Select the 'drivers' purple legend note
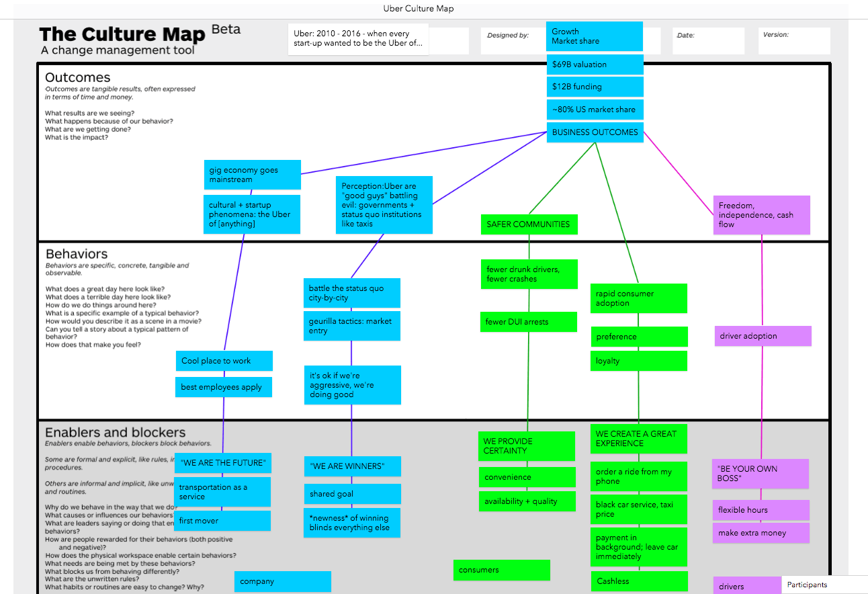Screen dimensions: 868x594 748,585
